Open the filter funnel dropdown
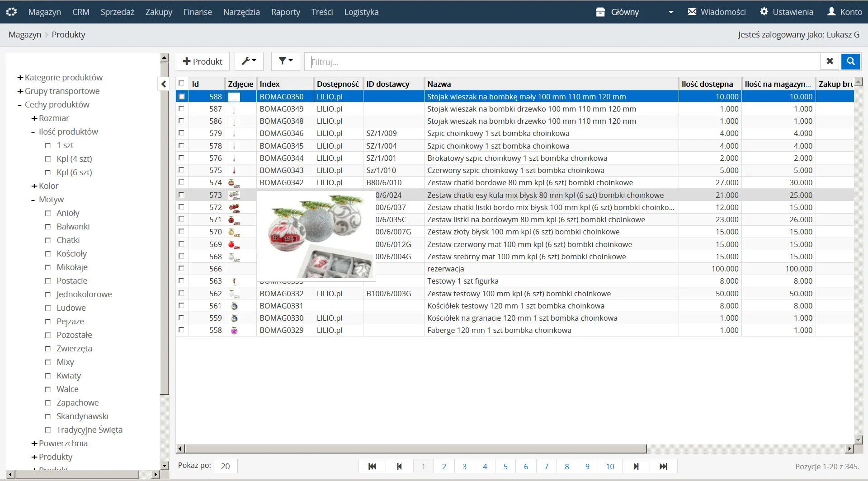 [286, 61]
